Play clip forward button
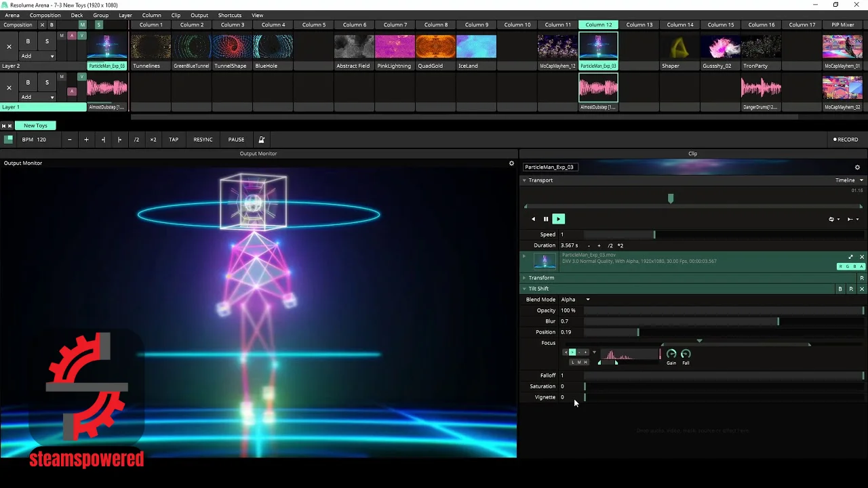 558,219
